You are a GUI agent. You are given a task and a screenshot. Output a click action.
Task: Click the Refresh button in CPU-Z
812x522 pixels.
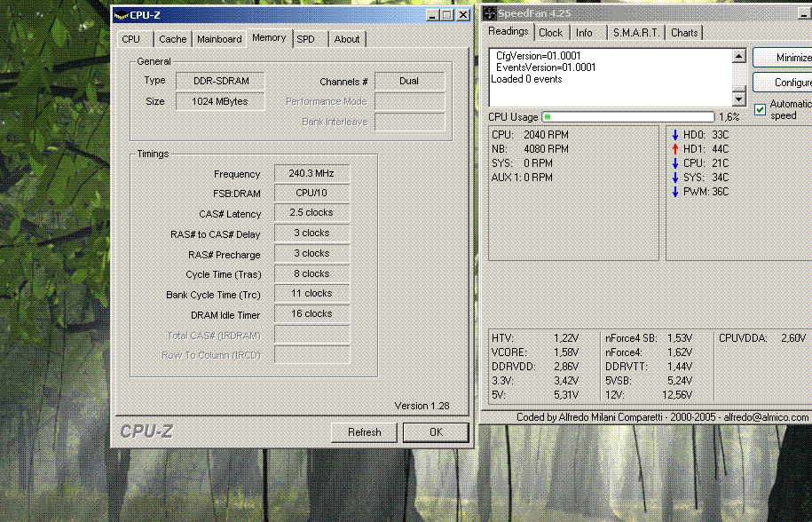point(364,432)
